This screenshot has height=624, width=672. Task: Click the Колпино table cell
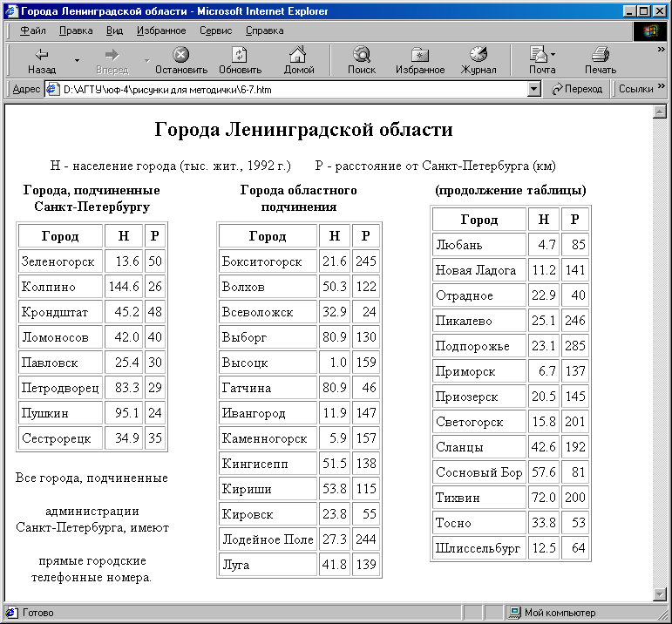click(x=60, y=287)
